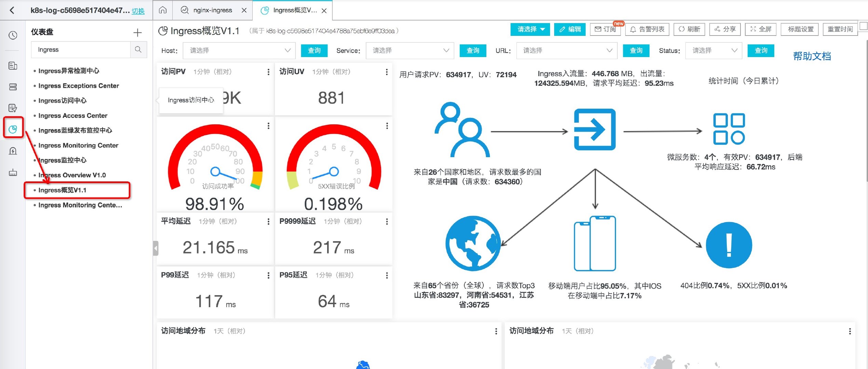Open the home tab icon
This screenshot has height=369, width=868.
pos(163,10)
